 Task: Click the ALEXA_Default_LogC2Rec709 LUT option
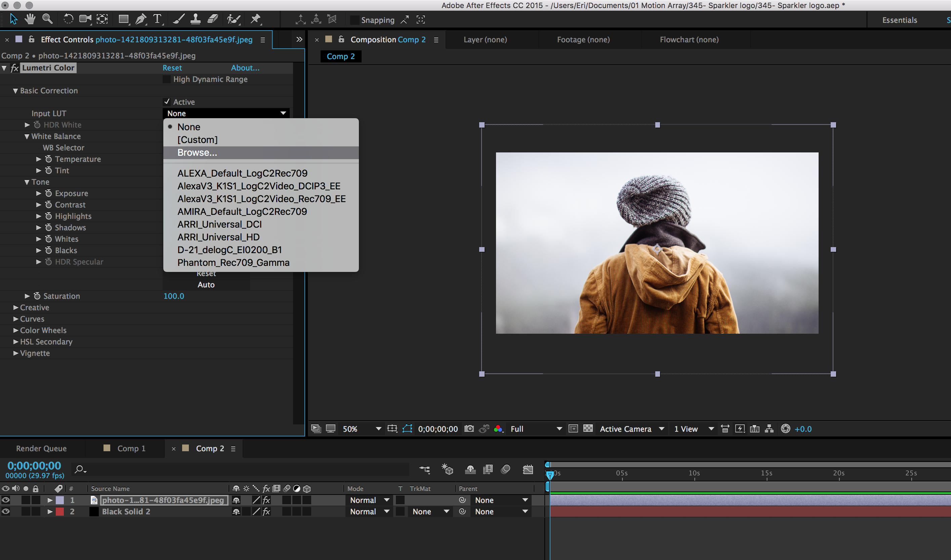point(241,173)
